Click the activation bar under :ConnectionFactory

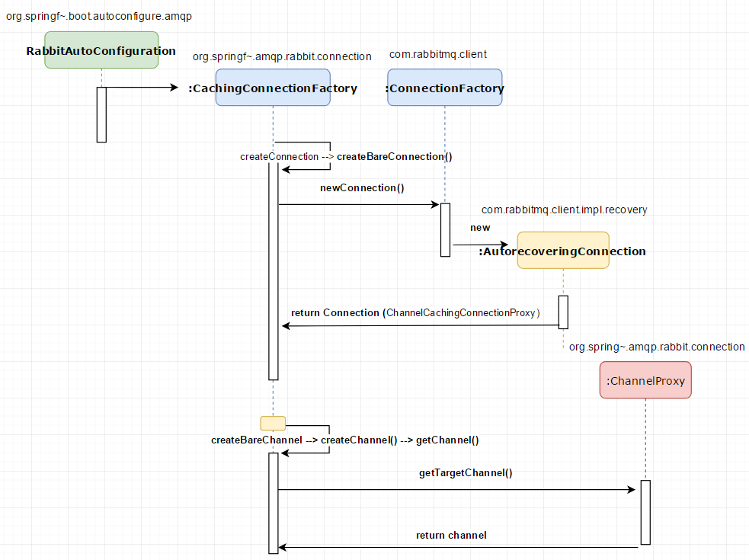click(x=445, y=230)
